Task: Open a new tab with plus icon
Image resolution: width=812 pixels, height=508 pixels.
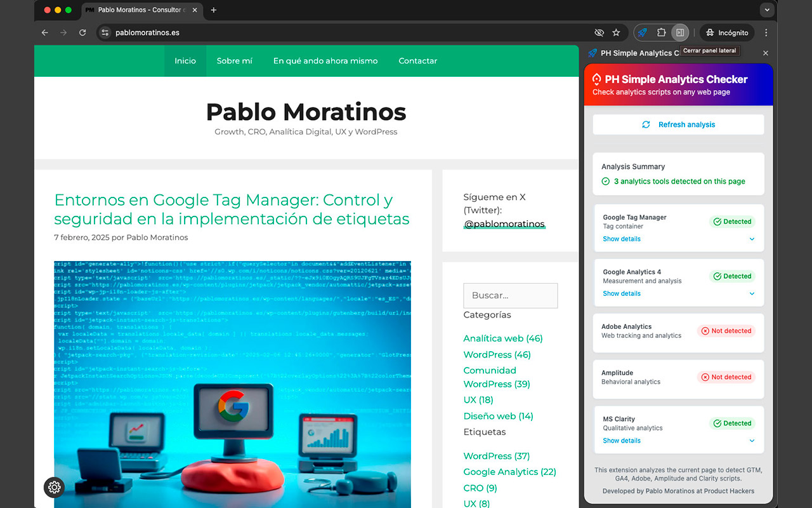Action: coord(213,10)
